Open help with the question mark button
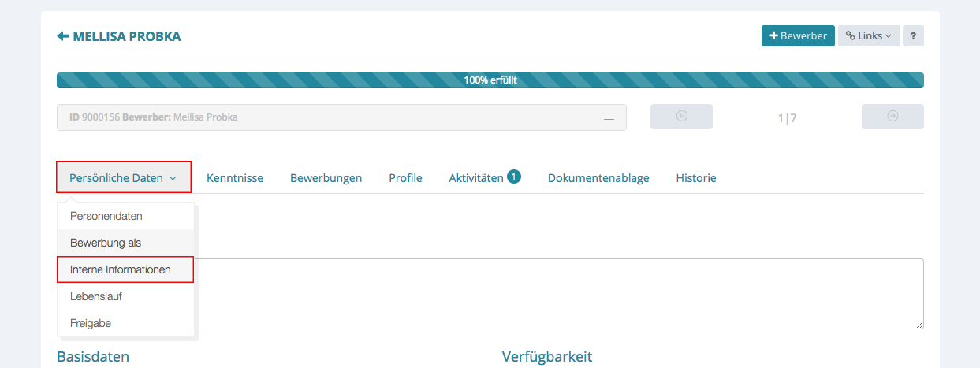The image size is (980, 368). tap(913, 36)
